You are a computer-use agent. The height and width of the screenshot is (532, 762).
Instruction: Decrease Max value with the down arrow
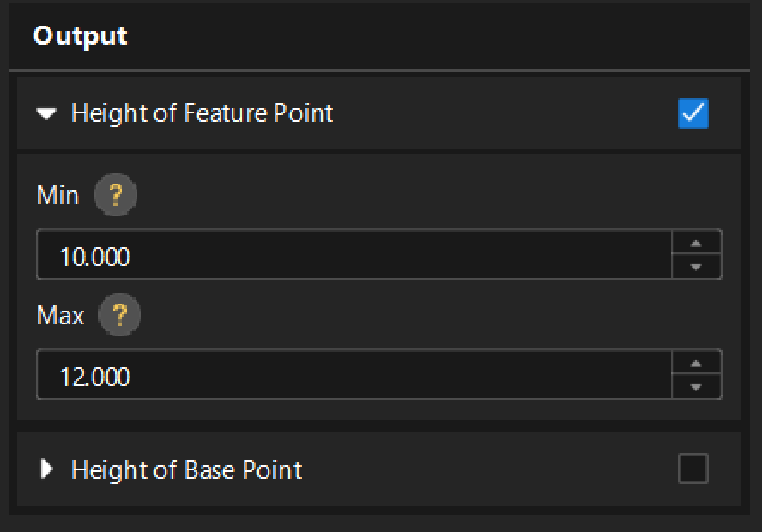(x=696, y=387)
